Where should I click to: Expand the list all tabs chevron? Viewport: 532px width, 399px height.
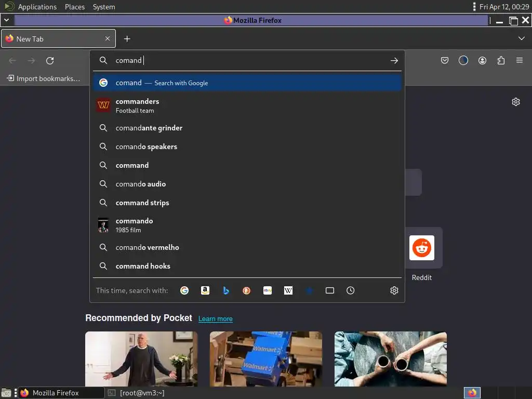click(522, 38)
